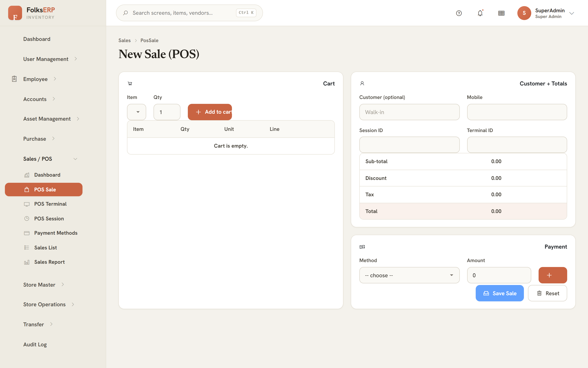This screenshot has height=368, width=588.
Task: Click the Sales Dashboard chart icon
Action: pyautogui.click(x=27, y=175)
